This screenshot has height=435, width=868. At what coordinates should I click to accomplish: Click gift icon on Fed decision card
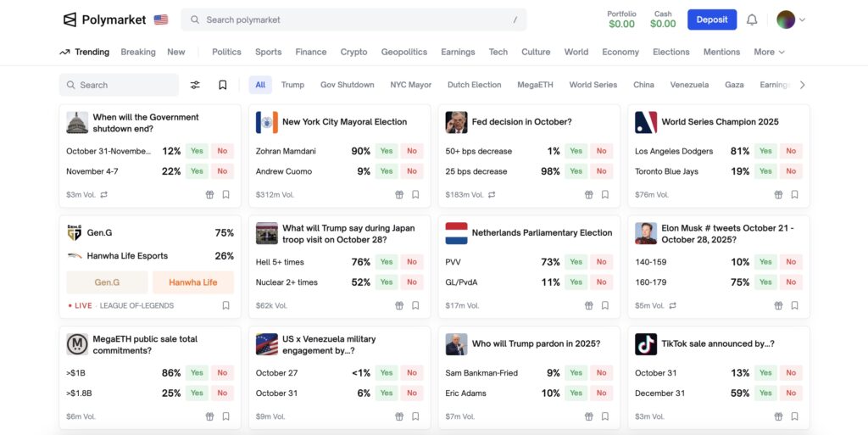coord(588,194)
